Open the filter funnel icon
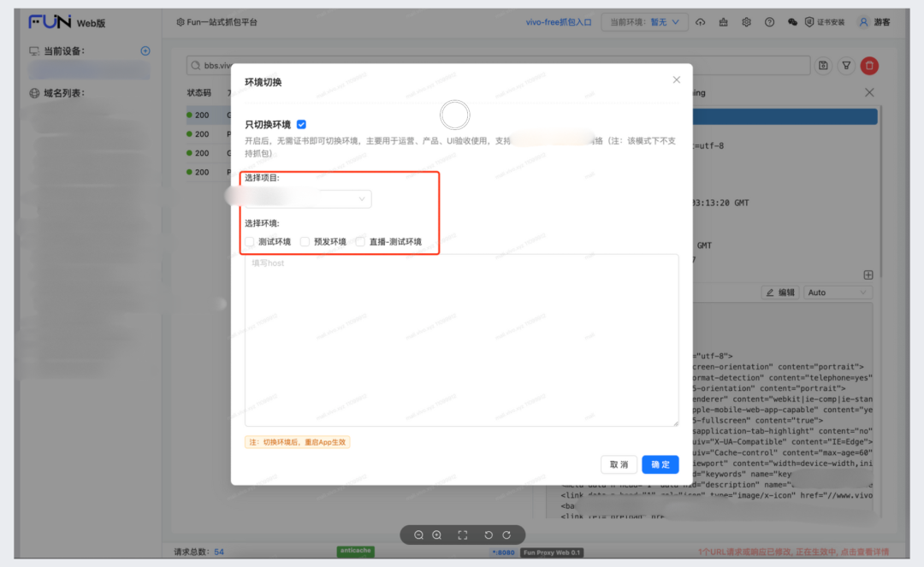The width and height of the screenshot is (924, 567). coord(846,65)
